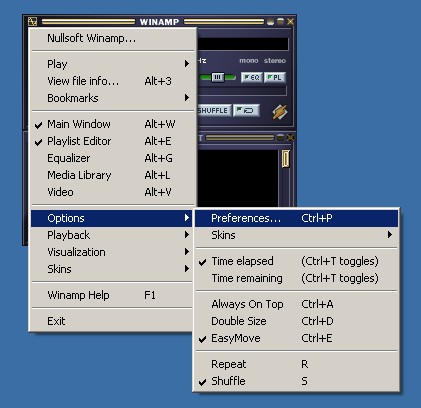The width and height of the screenshot is (421, 408).
Task: Choose View file info... menu item
Action: click(112, 81)
